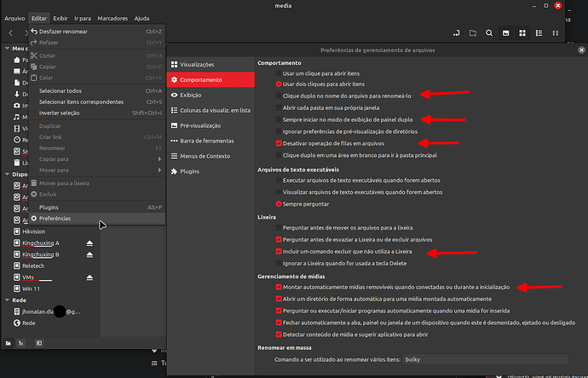Open the Rede network location in the sidebar

[x=28, y=323]
